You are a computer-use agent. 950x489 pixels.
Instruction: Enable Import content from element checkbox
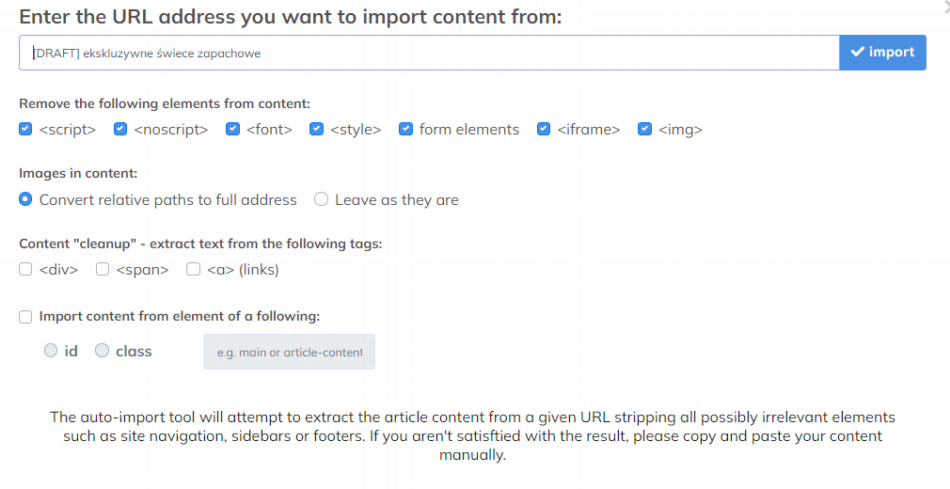(26, 317)
